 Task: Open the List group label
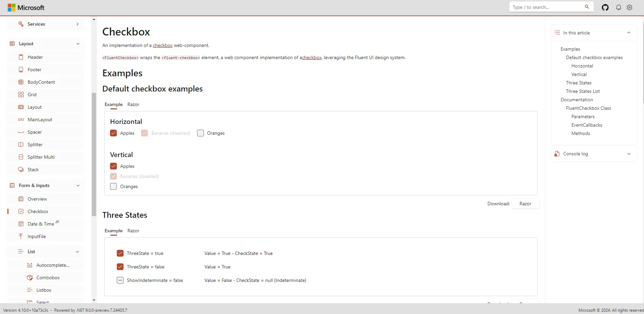(31, 252)
